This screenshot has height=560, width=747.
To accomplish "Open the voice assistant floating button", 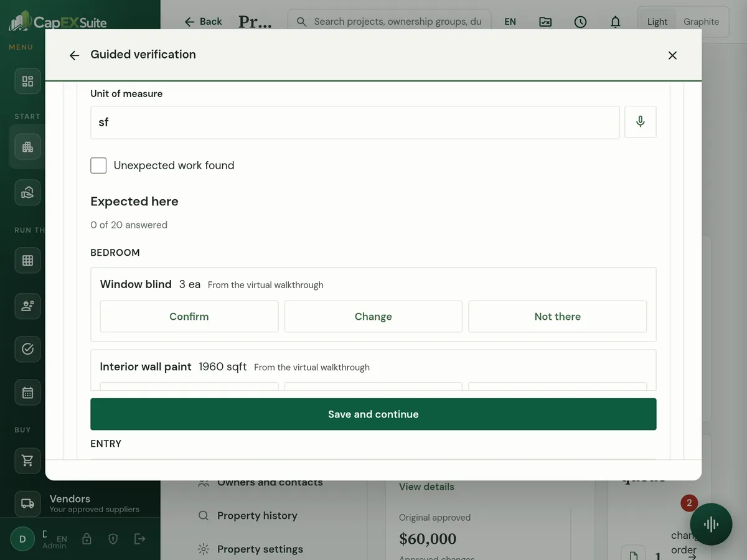I will click(x=711, y=525).
